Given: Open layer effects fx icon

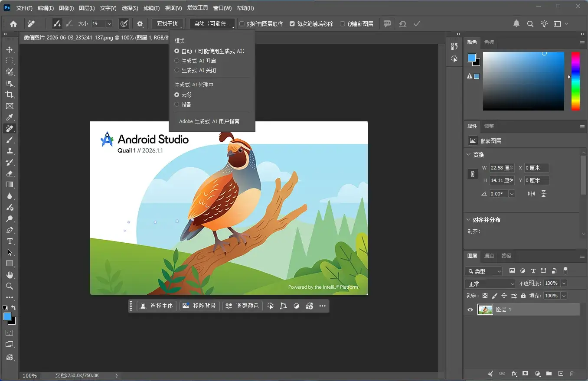Looking at the screenshot, I should point(514,373).
